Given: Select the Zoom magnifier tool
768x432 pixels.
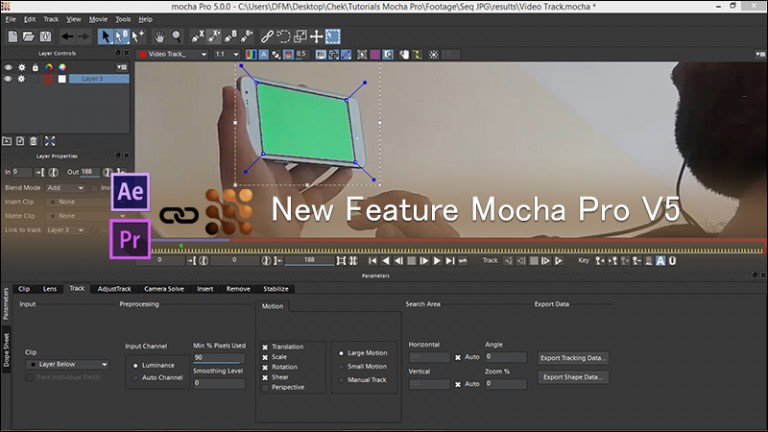Looking at the screenshot, I should click(x=176, y=36).
